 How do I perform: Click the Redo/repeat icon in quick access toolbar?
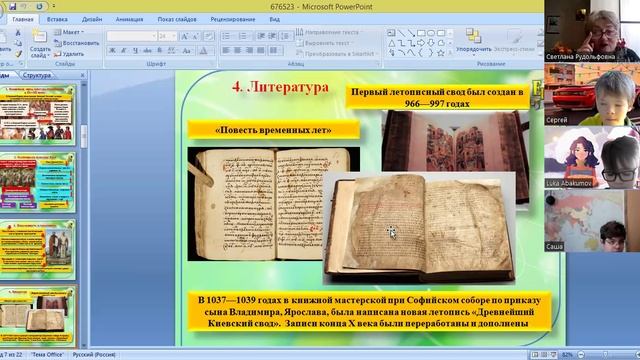39,6
